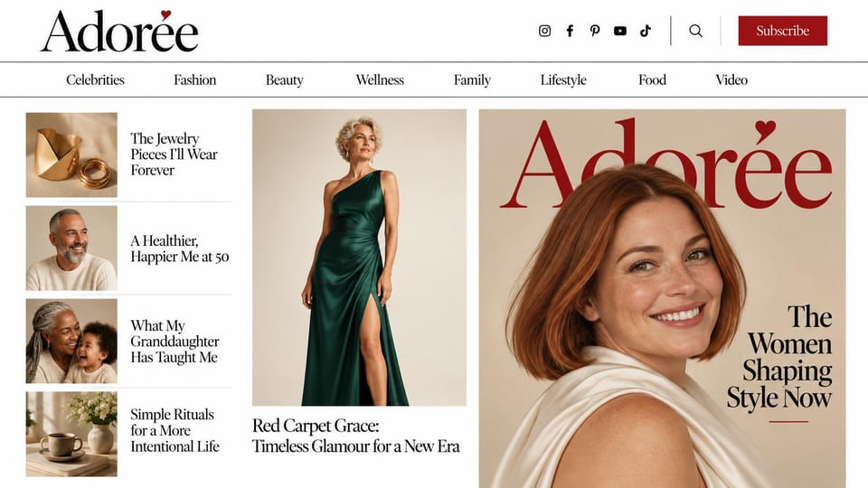
Task: Read 'The Jewelry Pieces I'll Wear Forever'
Action: coord(174,155)
